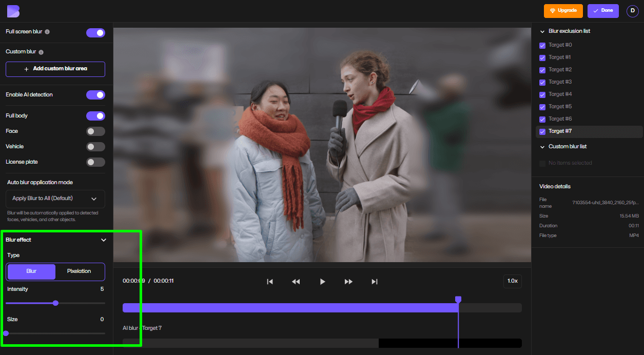Click the Add custom blur area button
The width and height of the screenshot is (644, 355).
tap(55, 69)
